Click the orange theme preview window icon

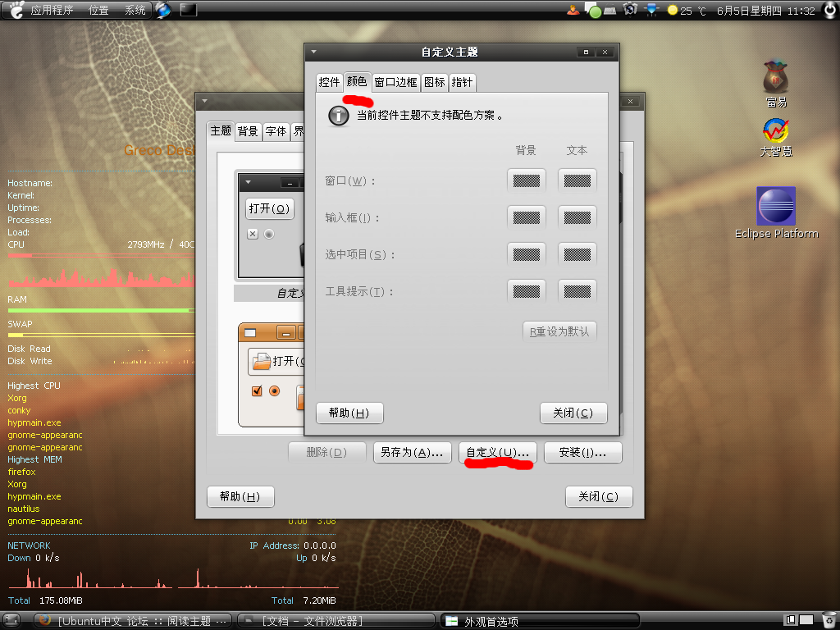point(250,333)
